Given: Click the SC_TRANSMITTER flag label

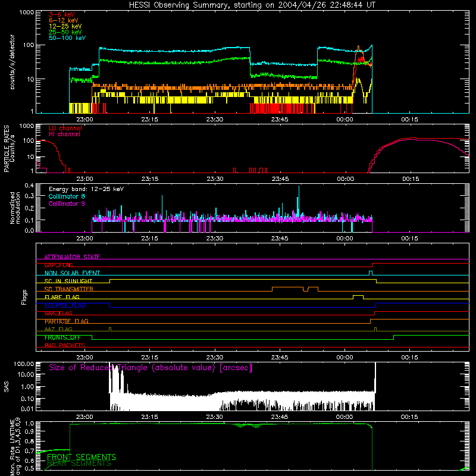Looking at the screenshot, I should click(x=69, y=289).
